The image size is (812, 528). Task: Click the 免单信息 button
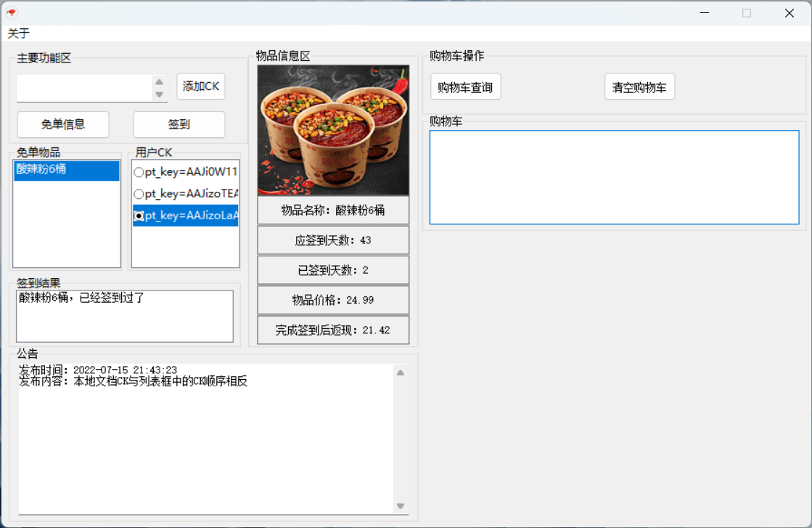click(63, 124)
